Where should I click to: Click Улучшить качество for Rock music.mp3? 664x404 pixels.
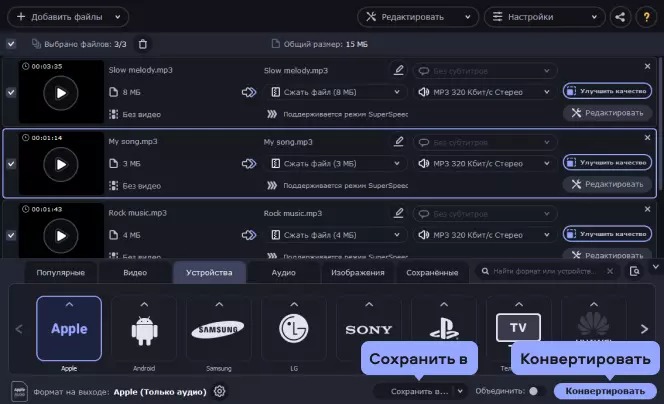607,234
